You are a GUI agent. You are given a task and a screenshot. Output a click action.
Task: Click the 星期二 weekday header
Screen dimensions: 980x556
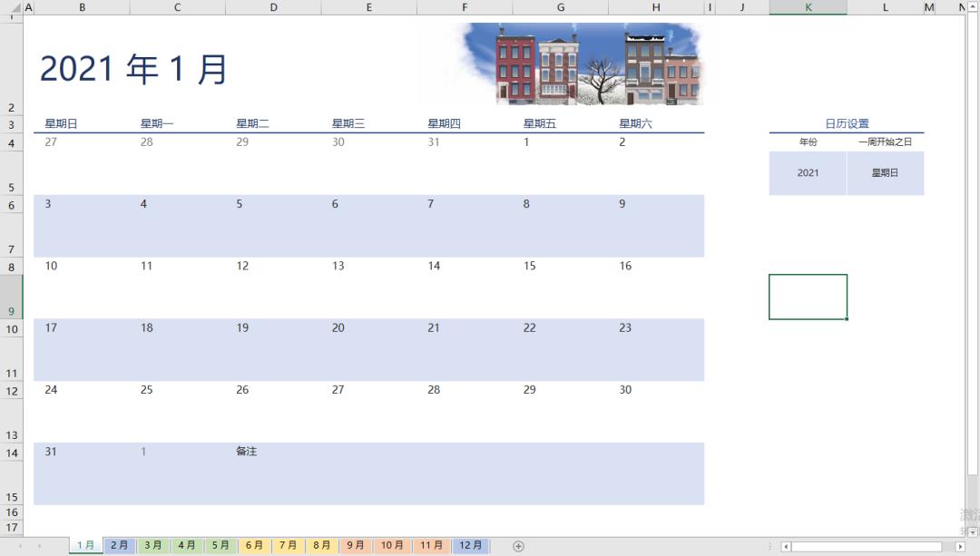(x=252, y=123)
